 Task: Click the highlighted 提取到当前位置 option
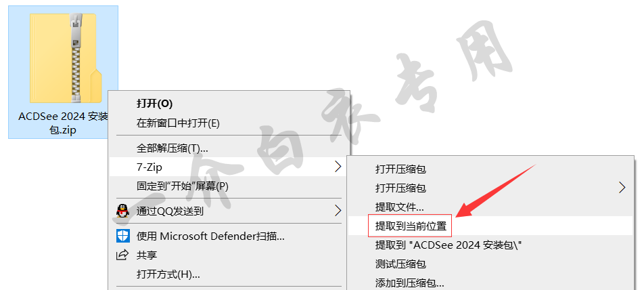[x=411, y=226]
